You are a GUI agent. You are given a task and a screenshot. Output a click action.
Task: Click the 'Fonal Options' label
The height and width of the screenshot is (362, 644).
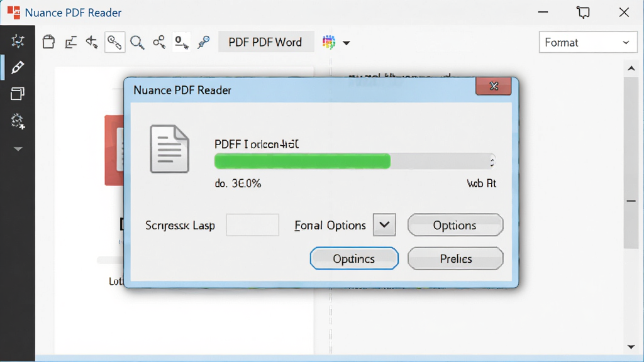coord(330,226)
